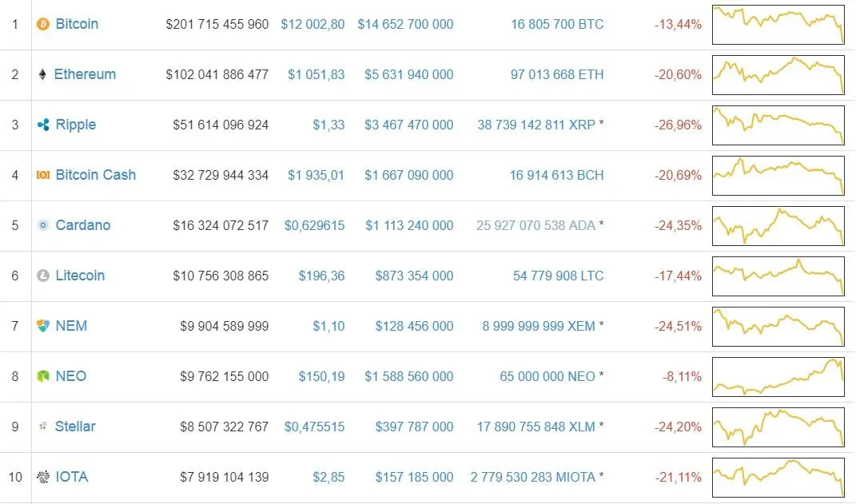View NEO 7-day price graph thumbnail

pos(778,376)
